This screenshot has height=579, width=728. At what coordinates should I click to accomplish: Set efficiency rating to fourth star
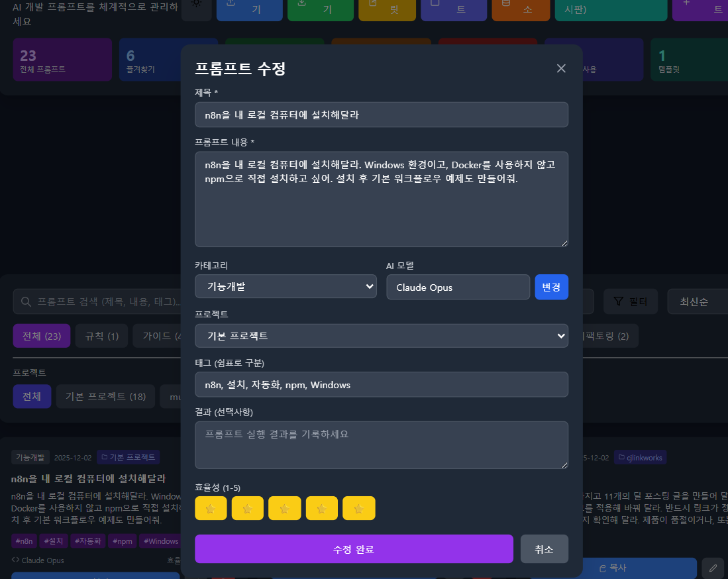[x=322, y=509]
